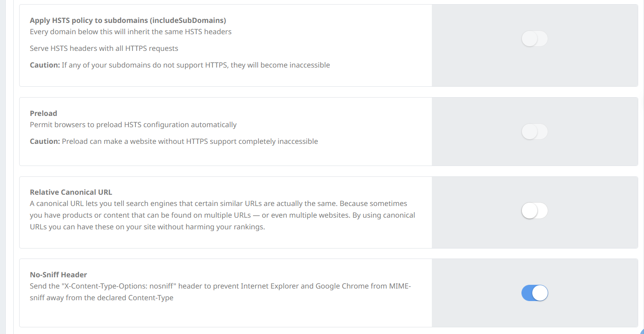Enable the Relative Canonical URL toggle
The height and width of the screenshot is (334, 644).
[534, 211]
